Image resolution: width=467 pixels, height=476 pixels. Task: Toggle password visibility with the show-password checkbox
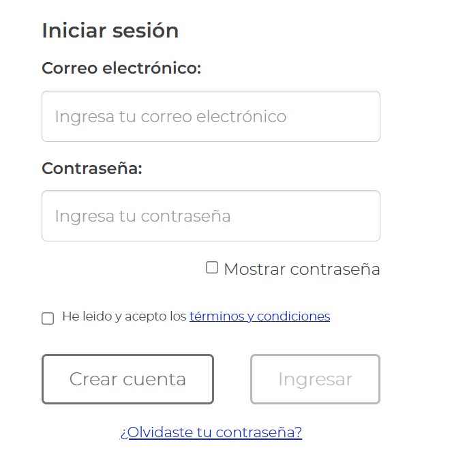pyautogui.click(x=212, y=268)
